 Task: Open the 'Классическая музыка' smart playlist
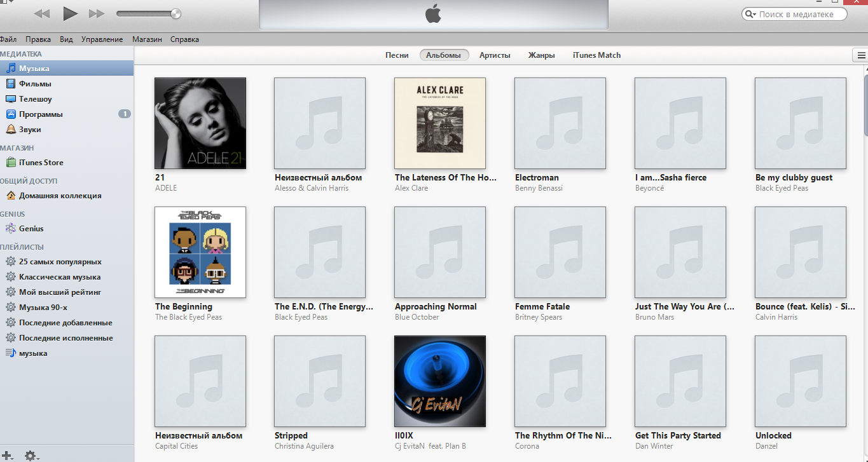[x=67, y=276]
